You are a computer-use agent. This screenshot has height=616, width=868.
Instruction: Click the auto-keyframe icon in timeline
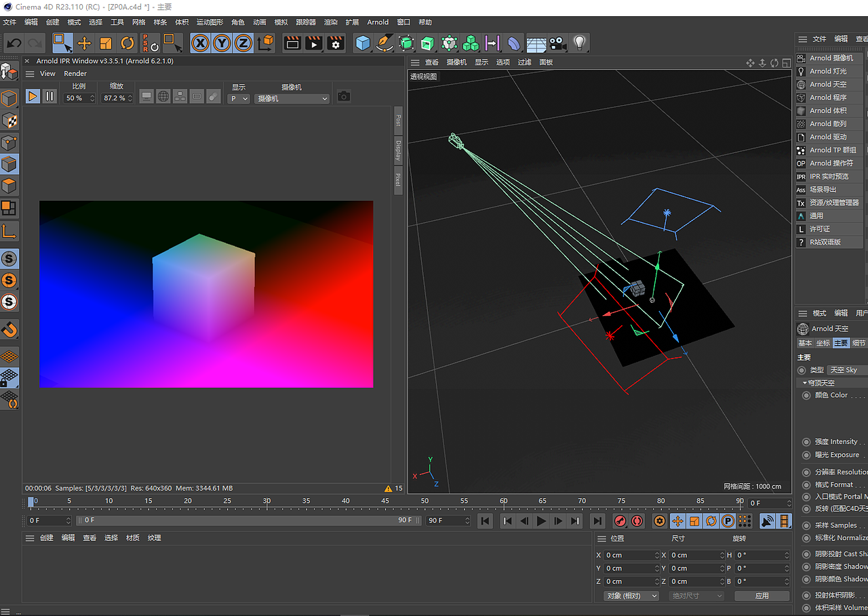click(x=637, y=521)
